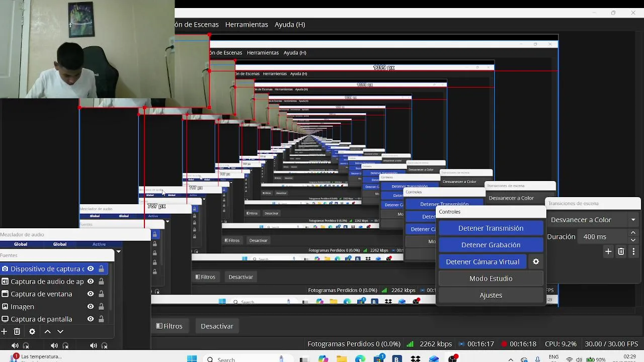Hide the Imagen source
644x362 pixels.
[91, 307]
